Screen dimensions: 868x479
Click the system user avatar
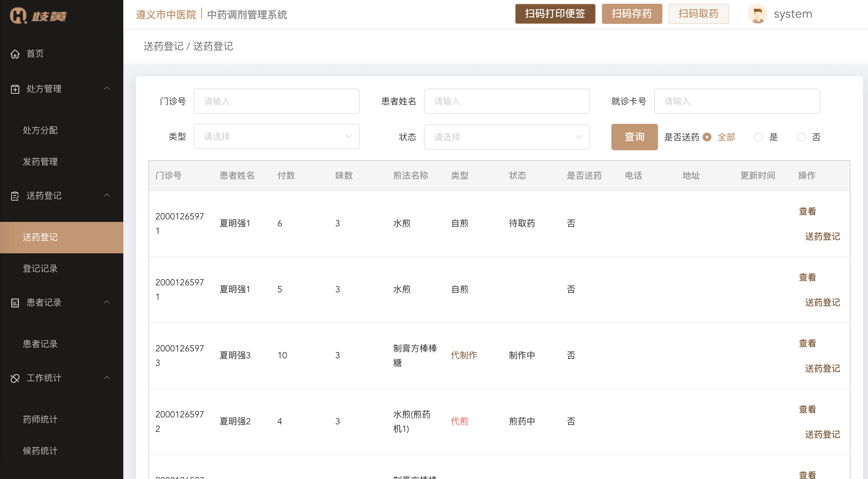[x=759, y=14]
